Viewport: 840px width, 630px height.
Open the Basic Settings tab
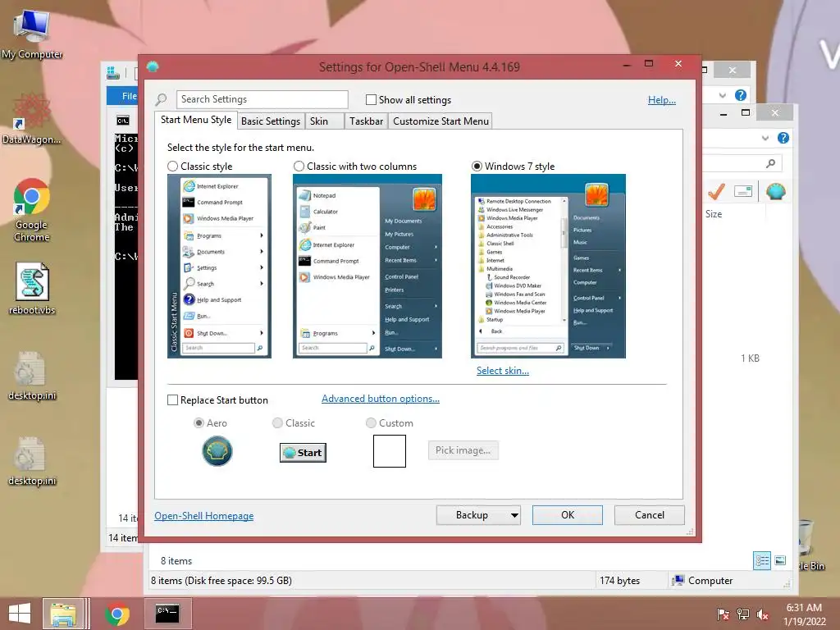[271, 121]
